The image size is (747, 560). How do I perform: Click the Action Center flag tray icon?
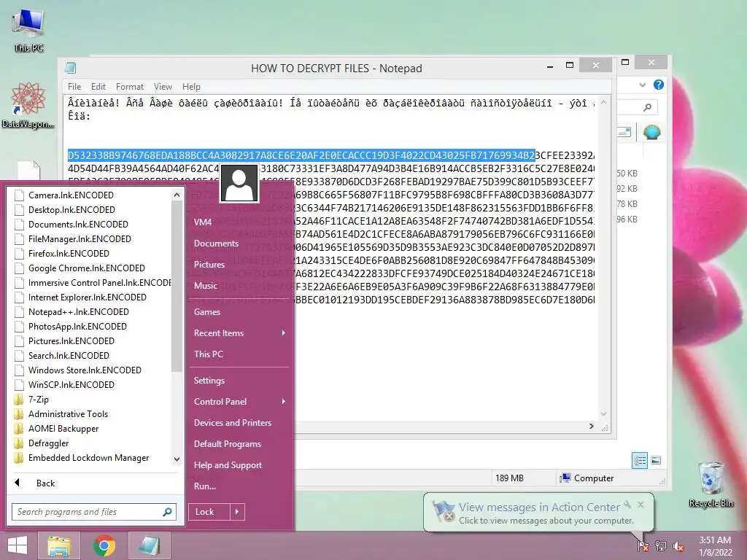click(643, 546)
